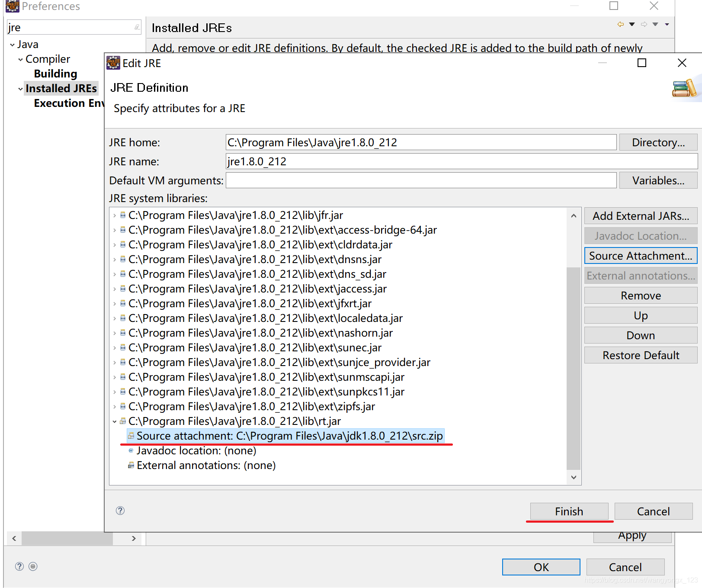Image resolution: width=702 pixels, height=588 pixels.
Task: Select the jaccess.jar library row
Action: click(257, 289)
